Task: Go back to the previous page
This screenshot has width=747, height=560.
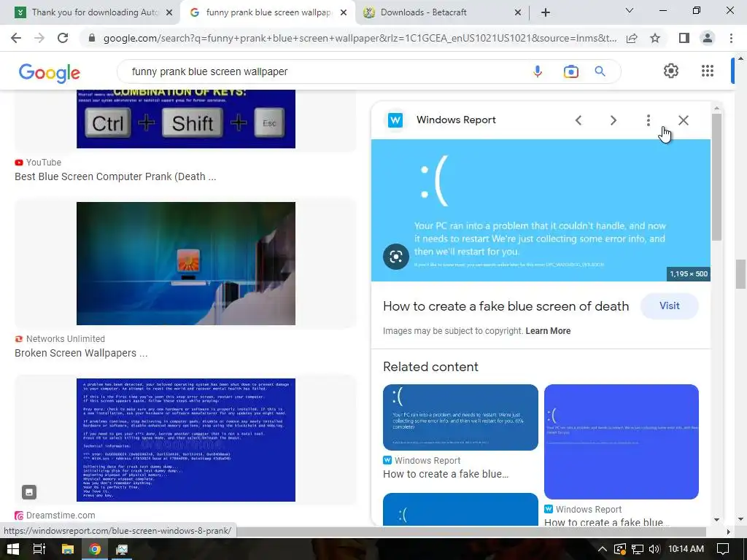Action: tap(16, 38)
